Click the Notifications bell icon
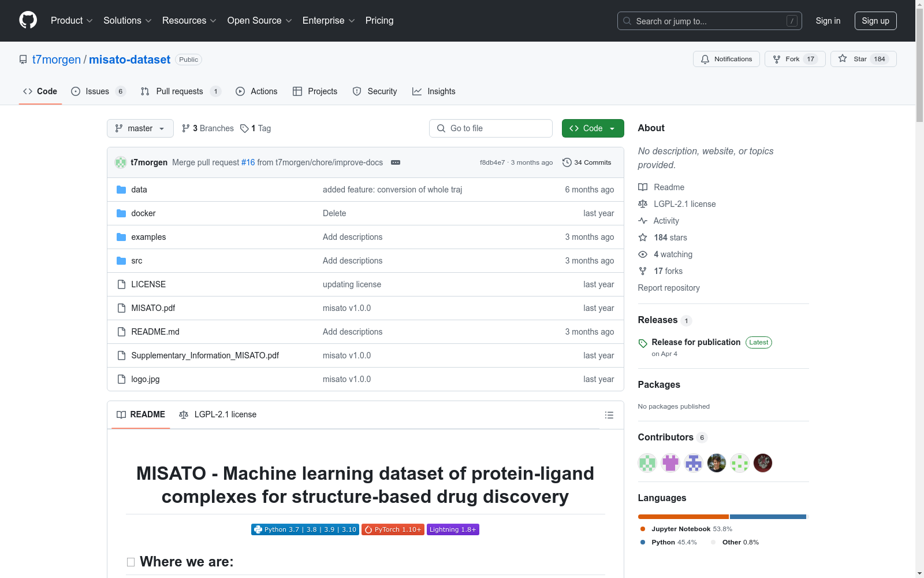This screenshot has height=578, width=924. (705, 59)
